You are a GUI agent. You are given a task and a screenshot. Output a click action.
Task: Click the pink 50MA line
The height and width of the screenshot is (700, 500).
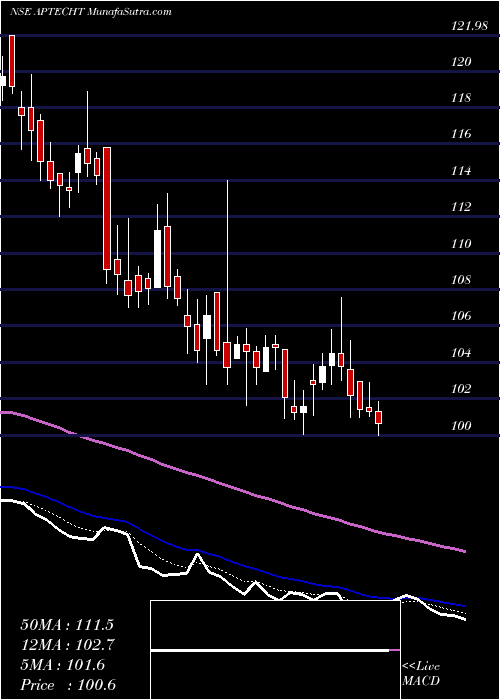[232, 488]
